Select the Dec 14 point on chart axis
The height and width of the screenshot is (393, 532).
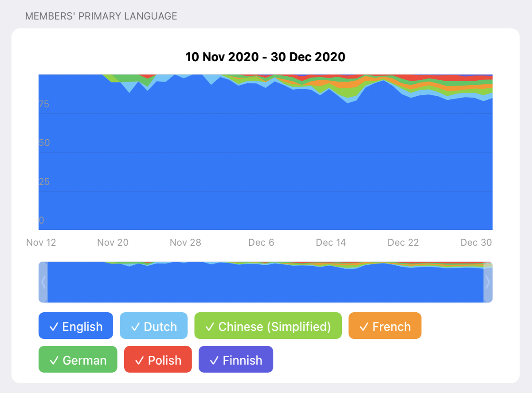[331, 242]
